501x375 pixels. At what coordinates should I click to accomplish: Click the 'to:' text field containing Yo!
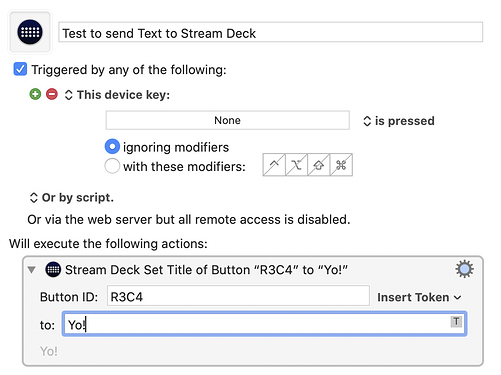264,324
